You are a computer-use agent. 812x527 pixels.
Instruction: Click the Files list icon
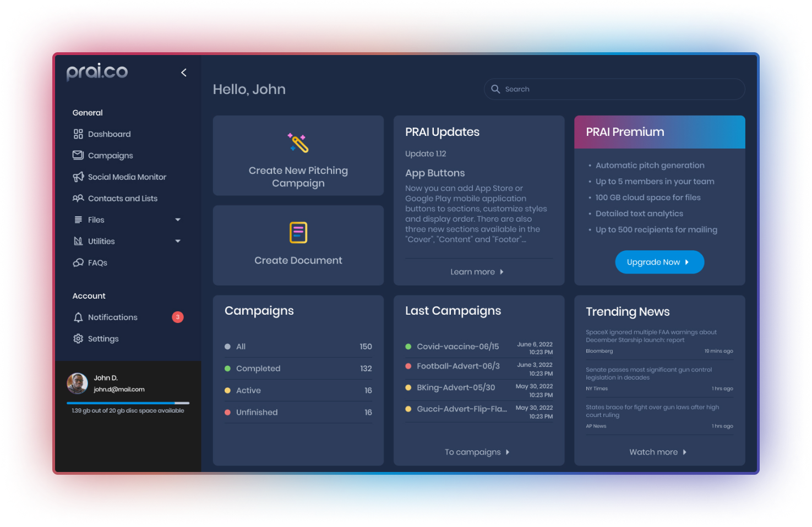pos(78,219)
